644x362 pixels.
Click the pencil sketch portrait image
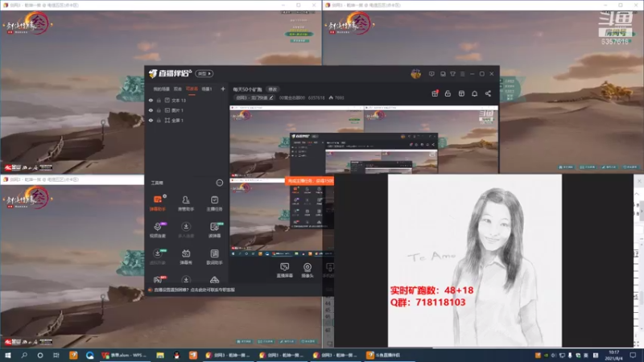pyautogui.click(x=475, y=260)
